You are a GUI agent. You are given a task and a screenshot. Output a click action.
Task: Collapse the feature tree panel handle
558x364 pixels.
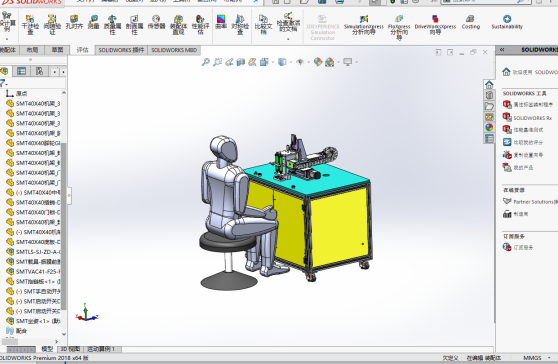tap(69, 195)
